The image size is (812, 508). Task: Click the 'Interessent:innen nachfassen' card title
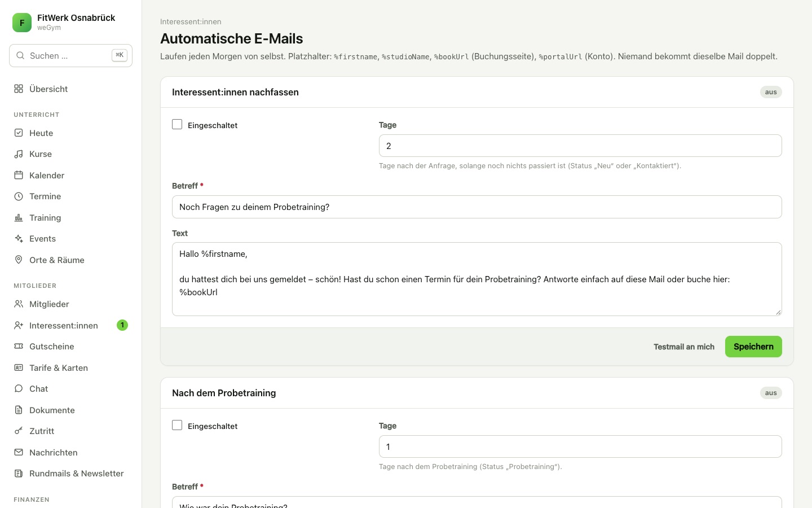click(235, 92)
